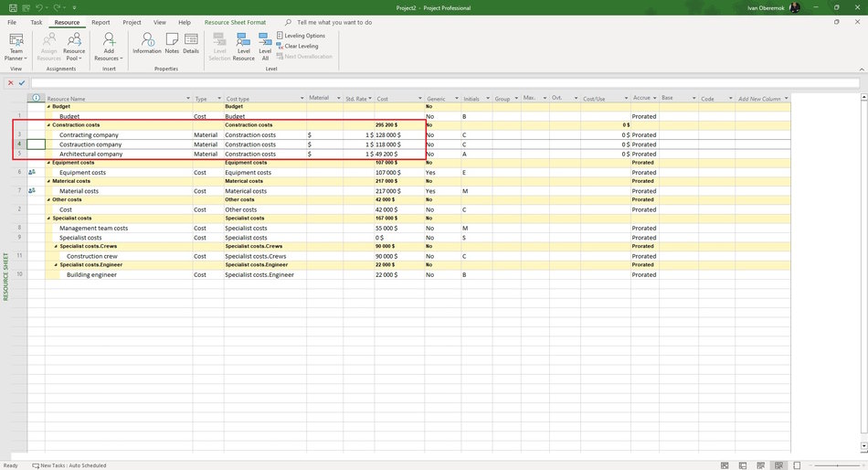Switch to Task Usage view in status bar
The width and height of the screenshot is (868, 470).
point(743,465)
